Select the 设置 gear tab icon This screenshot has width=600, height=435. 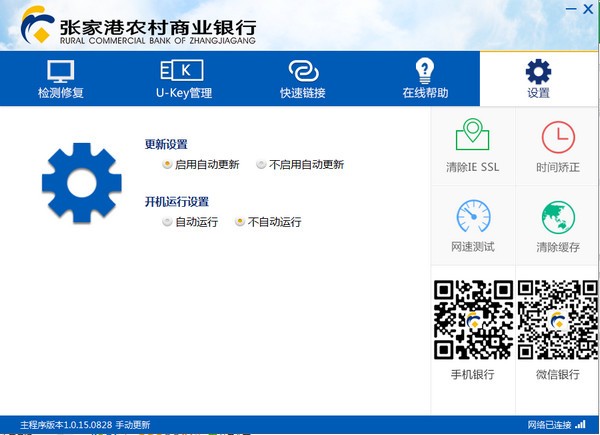538,72
